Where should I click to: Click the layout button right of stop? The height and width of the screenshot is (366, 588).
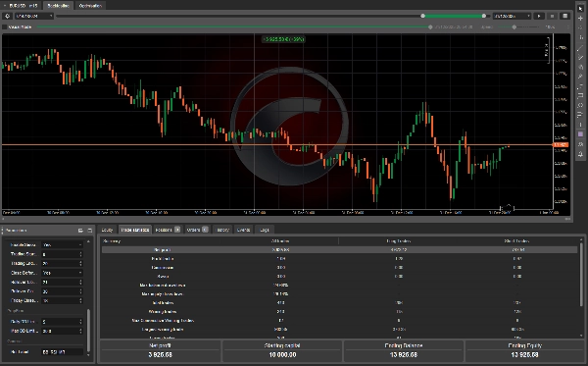click(564, 16)
